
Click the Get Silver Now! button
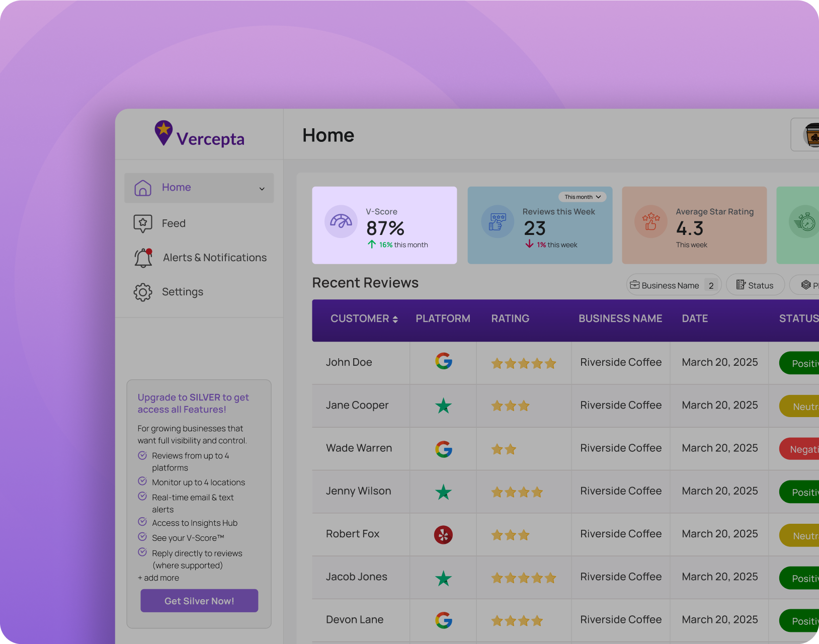(199, 601)
